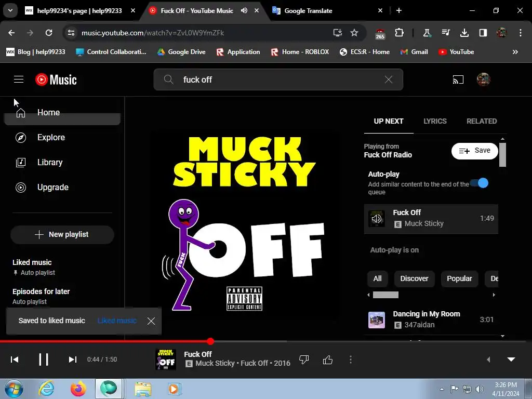The width and height of the screenshot is (532, 399).
Task: Switch to the UP NEXT tab
Action: click(x=389, y=121)
